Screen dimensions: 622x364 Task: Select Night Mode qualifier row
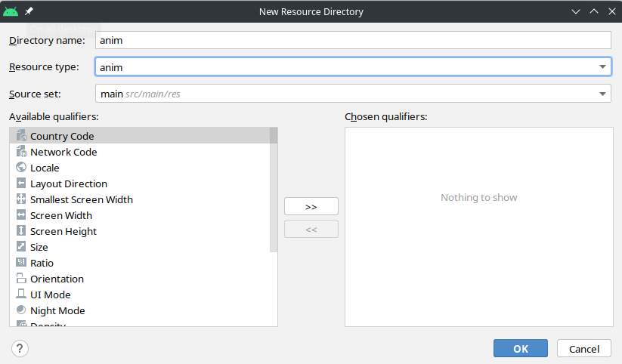(140, 310)
